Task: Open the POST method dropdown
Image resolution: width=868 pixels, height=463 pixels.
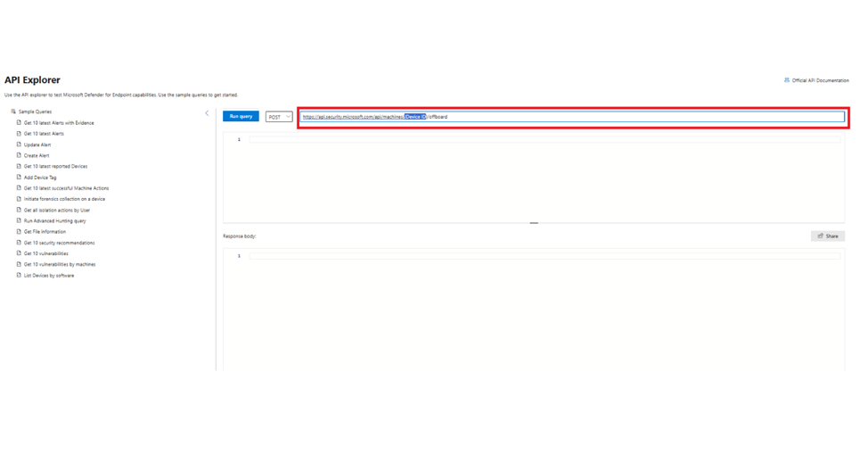Action: [279, 117]
